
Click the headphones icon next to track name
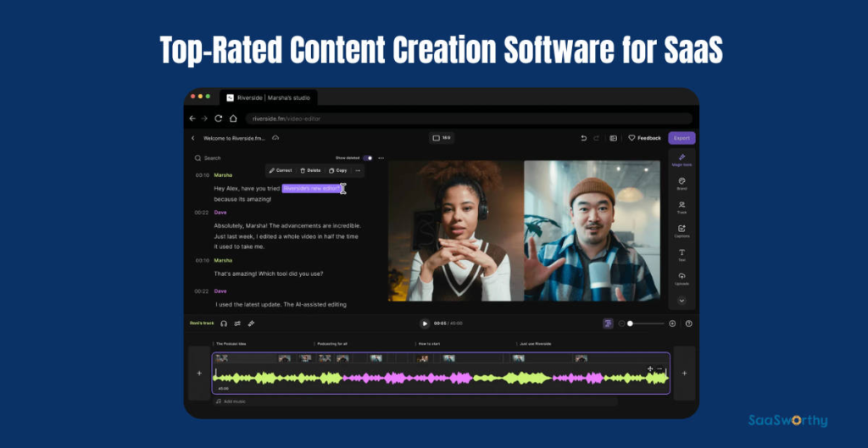point(224,324)
